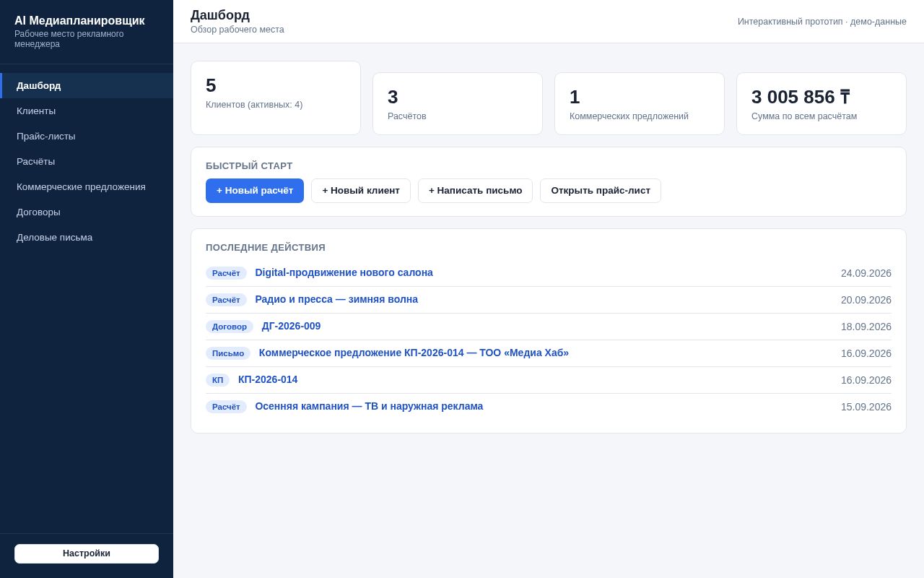Click the date 24.09.2026
The height and width of the screenshot is (578, 924).
click(866, 273)
